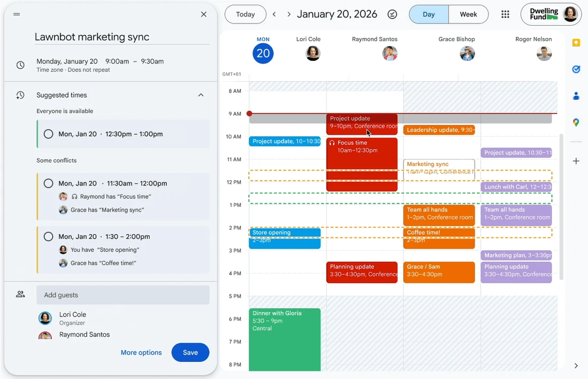Click the 9:30am end time
The width and height of the screenshot is (588, 379).
[x=152, y=61]
